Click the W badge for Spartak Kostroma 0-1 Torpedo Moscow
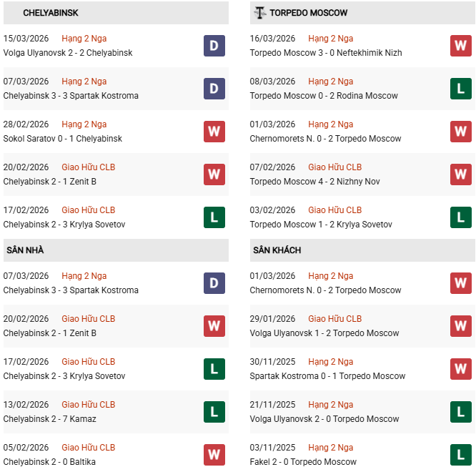The width and height of the screenshot is (476, 472). [x=460, y=369]
